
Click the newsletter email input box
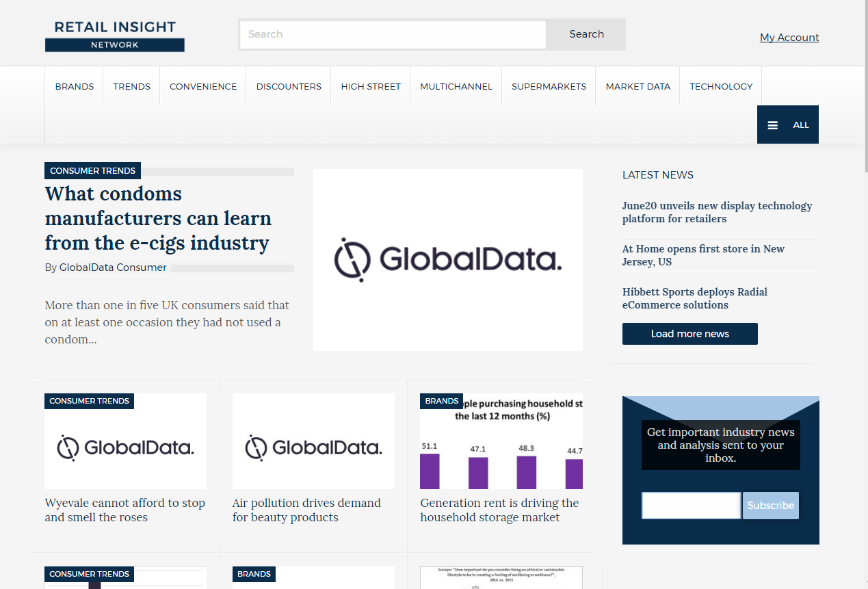[x=691, y=506]
